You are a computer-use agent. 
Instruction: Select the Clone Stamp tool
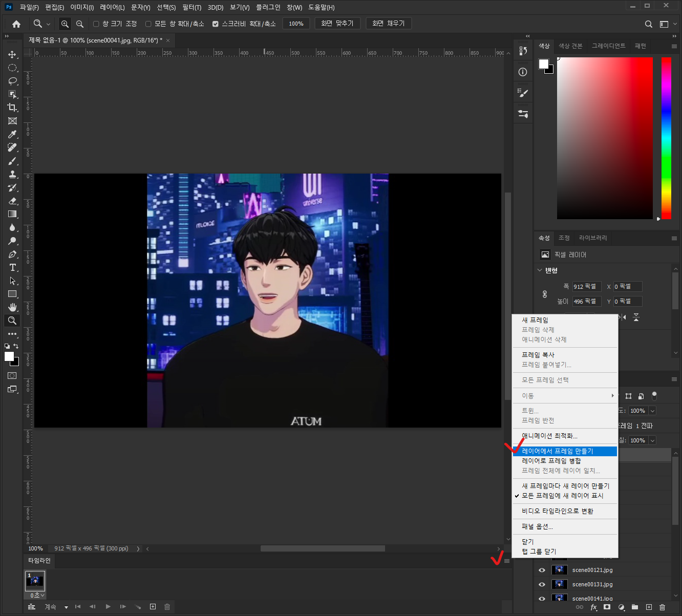[x=12, y=174]
